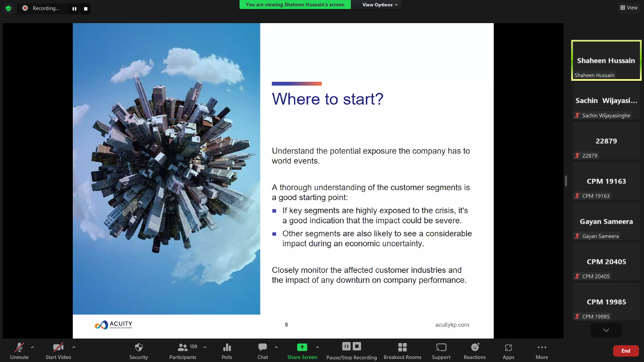Pause the recording in top-left indicator
Viewport: 644px width, 362px height.
[x=74, y=9]
